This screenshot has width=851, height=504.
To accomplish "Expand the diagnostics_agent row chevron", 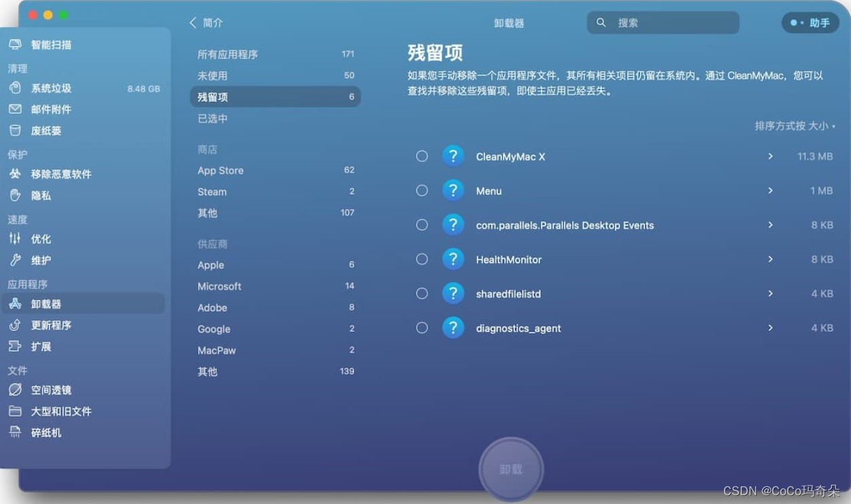I will coord(770,328).
